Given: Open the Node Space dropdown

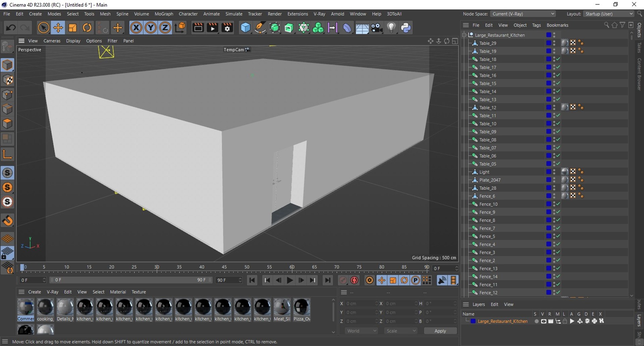Looking at the screenshot, I should [x=523, y=14].
